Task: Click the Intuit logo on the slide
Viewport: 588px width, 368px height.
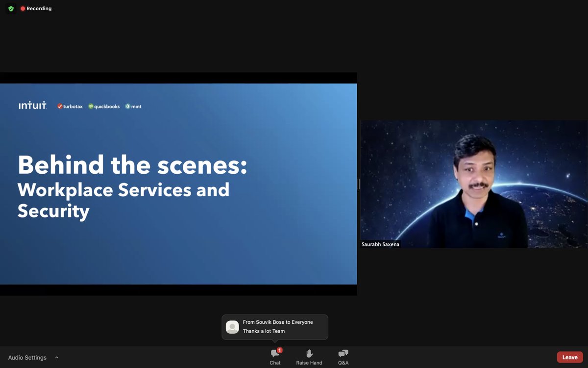Action: click(32, 105)
